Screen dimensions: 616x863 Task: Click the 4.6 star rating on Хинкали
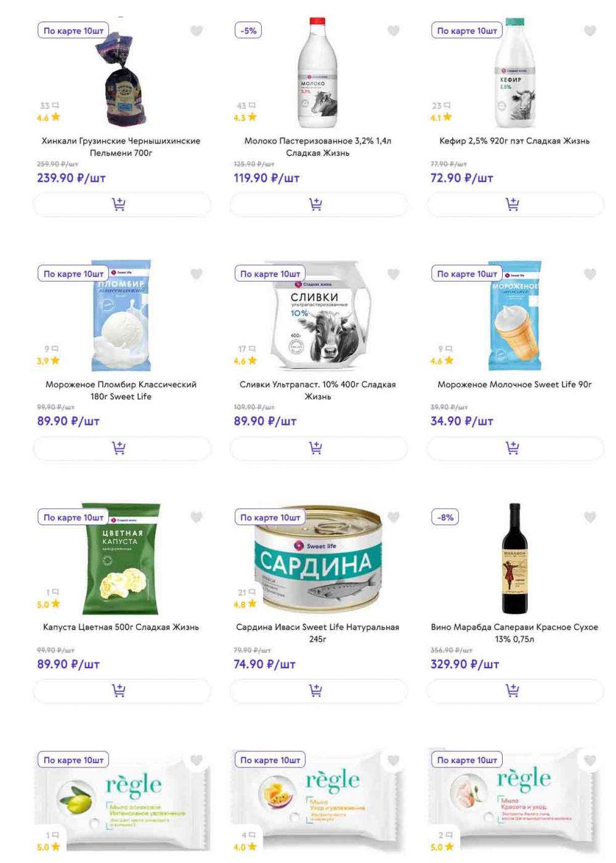click(x=48, y=117)
